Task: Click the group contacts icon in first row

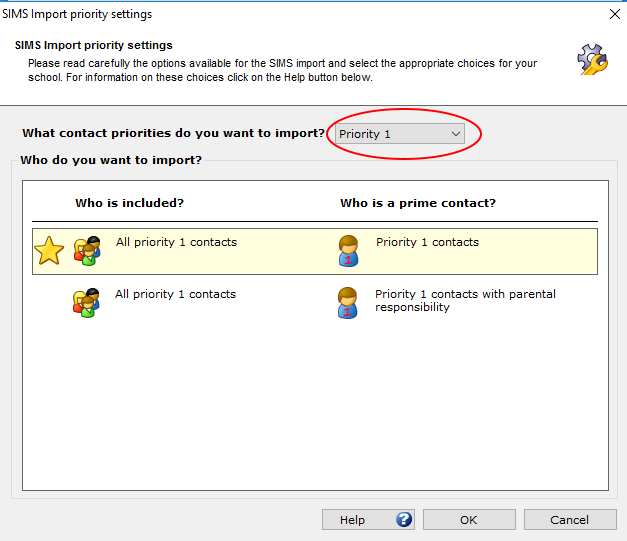Action: pyautogui.click(x=87, y=251)
